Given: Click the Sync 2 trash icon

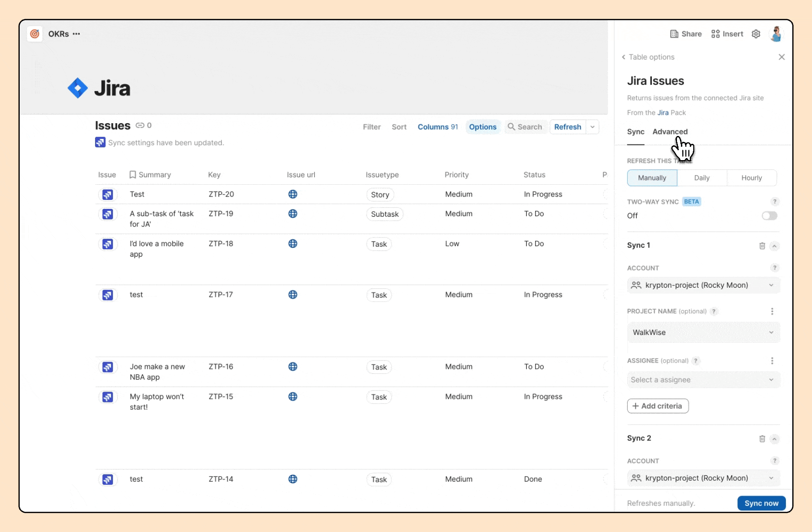Looking at the screenshot, I should pyautogui.click(x=762, y=439).
